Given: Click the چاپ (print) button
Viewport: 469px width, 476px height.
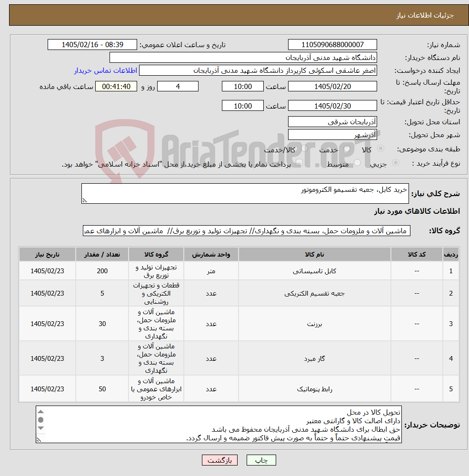Looking at the screenshot, I should tap(261, 460).
